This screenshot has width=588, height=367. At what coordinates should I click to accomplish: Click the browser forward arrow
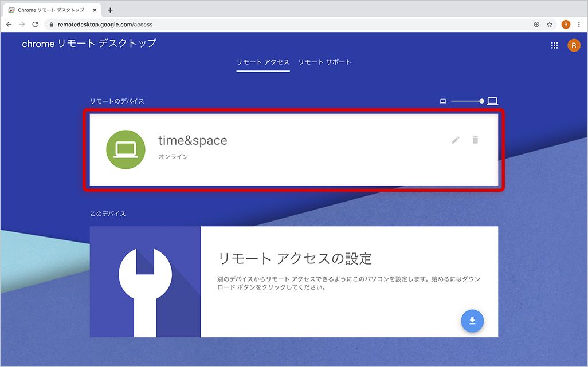click(22, 25)
